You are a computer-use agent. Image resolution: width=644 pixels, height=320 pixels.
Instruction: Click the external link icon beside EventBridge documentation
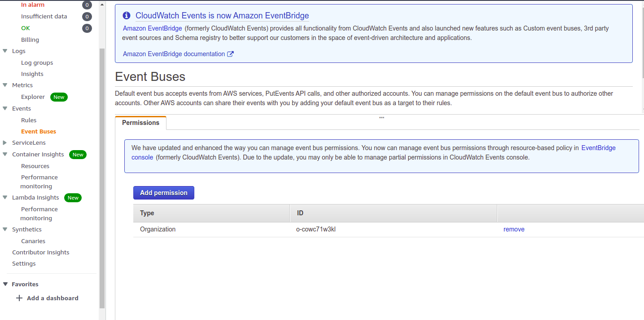[x=231, y=54]
